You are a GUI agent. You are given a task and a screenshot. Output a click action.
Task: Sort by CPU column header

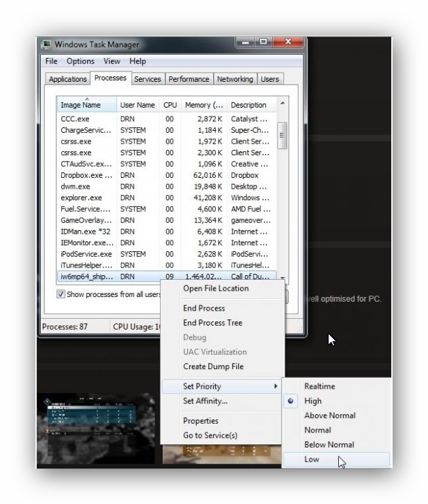[170, 105]
